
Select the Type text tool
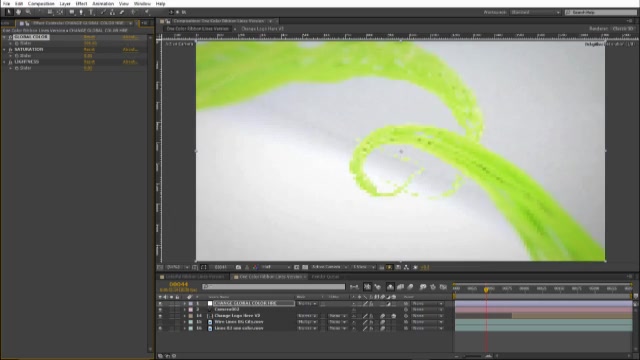pyautogui.click(x=91, y=13)
